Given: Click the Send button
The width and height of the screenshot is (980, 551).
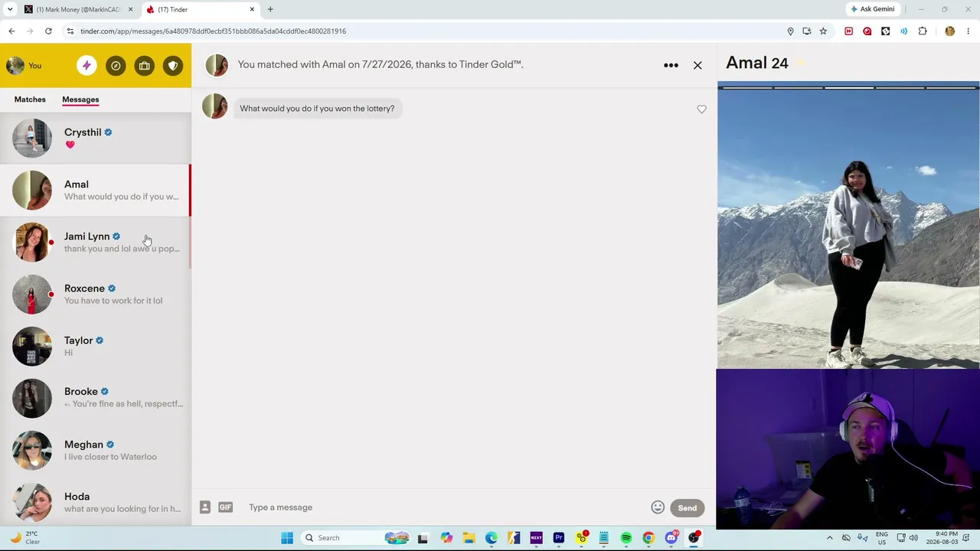Looking at the screenshot, I should 687,508.
